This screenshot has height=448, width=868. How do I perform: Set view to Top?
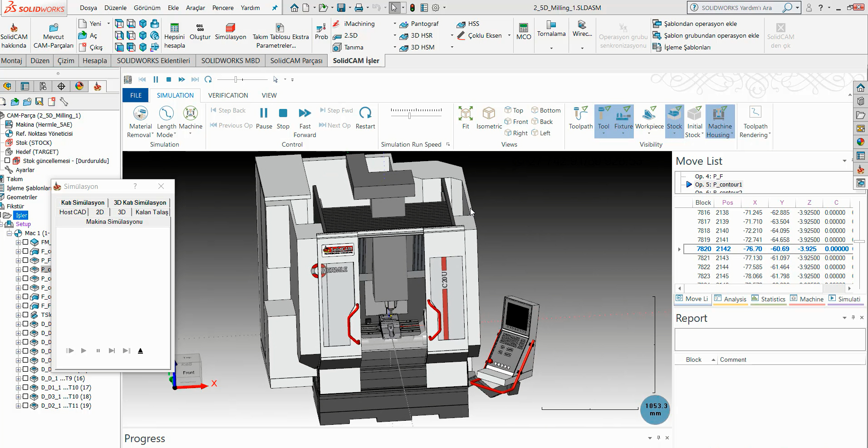(x=514, y=110)
